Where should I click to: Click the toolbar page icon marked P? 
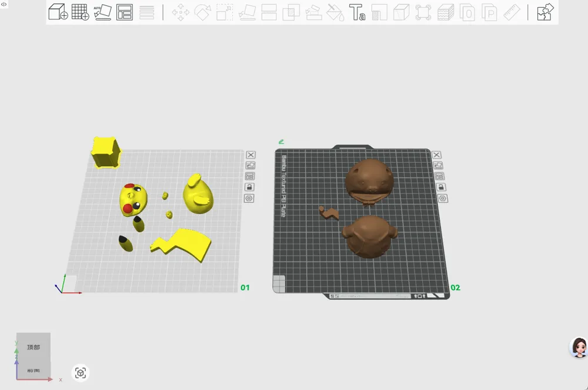[x=489, y=12]
